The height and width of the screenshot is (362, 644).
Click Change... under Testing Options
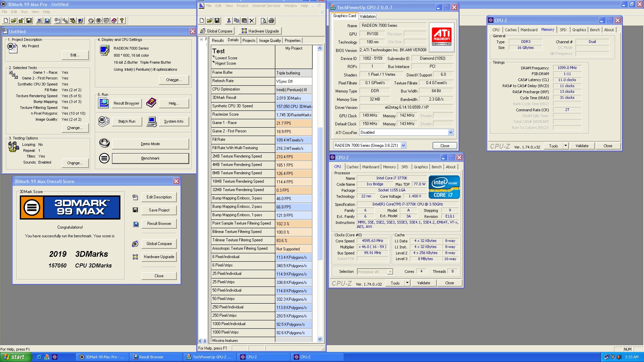tap(75, 163)
